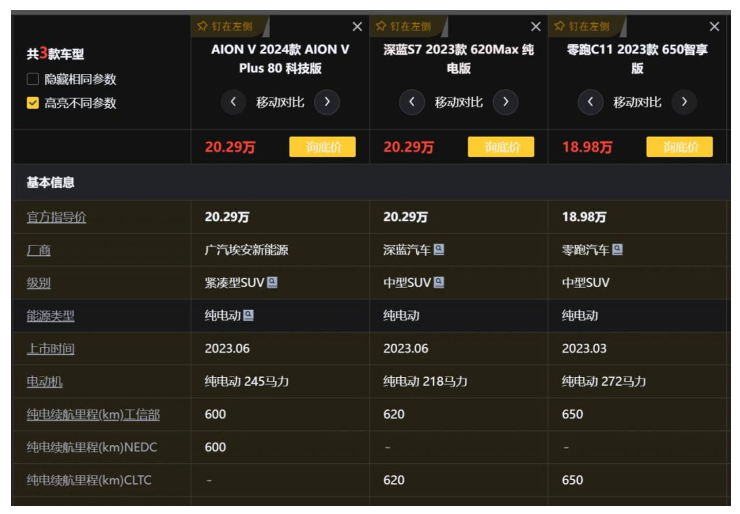This screenshot has height=514, width=740.
Task: Remove the 深蓝S7 620Max column
Action: pos(536,27)
